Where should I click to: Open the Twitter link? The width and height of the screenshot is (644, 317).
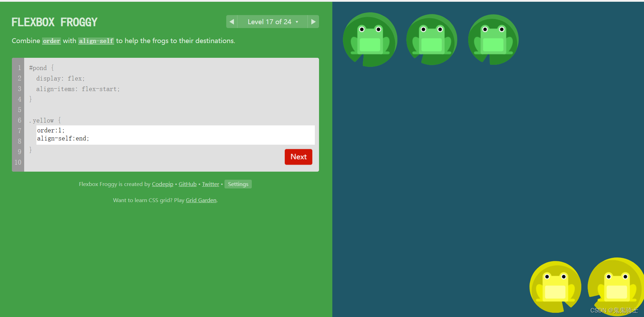point(210,184)
